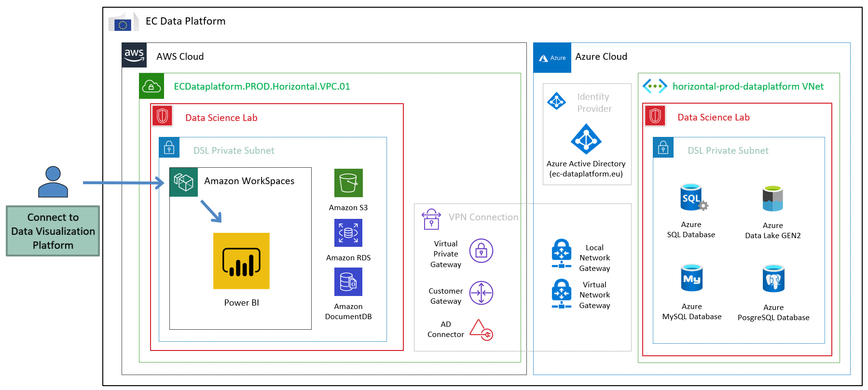Click the AWS Data Science Lab shield icon
Screen dimensions: 868x390
pyautogui.click(x=163, y=116)
